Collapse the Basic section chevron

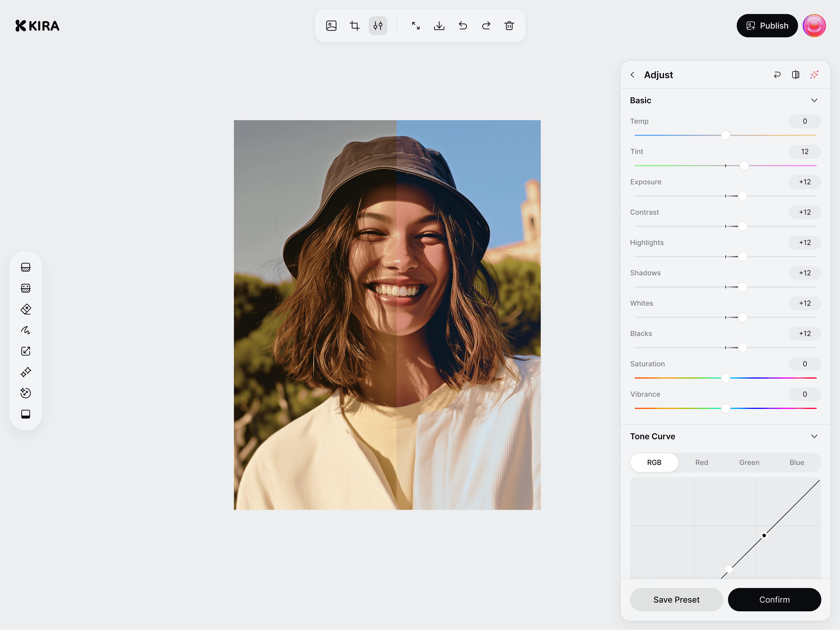[x=814, y=101]
